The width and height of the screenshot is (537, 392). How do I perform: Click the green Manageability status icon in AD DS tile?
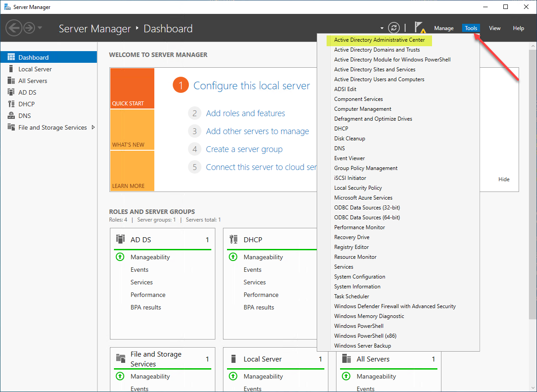[x=120, y=257]
